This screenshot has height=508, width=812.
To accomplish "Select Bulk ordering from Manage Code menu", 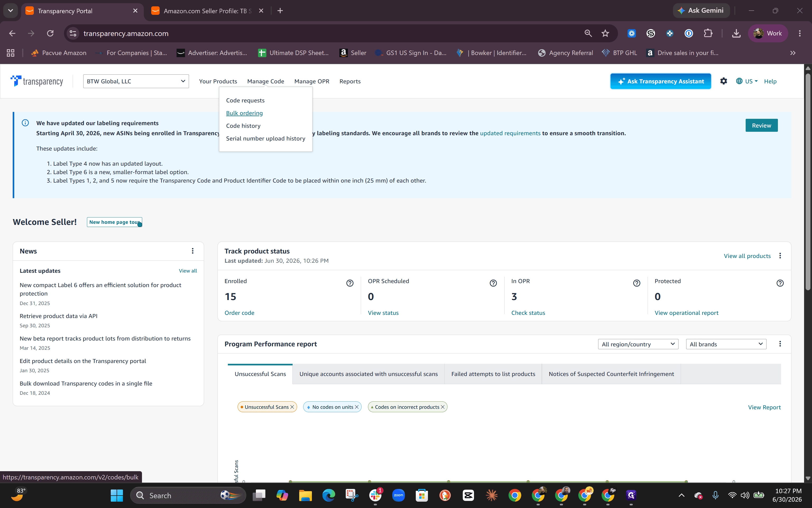I will coord(244,113).
